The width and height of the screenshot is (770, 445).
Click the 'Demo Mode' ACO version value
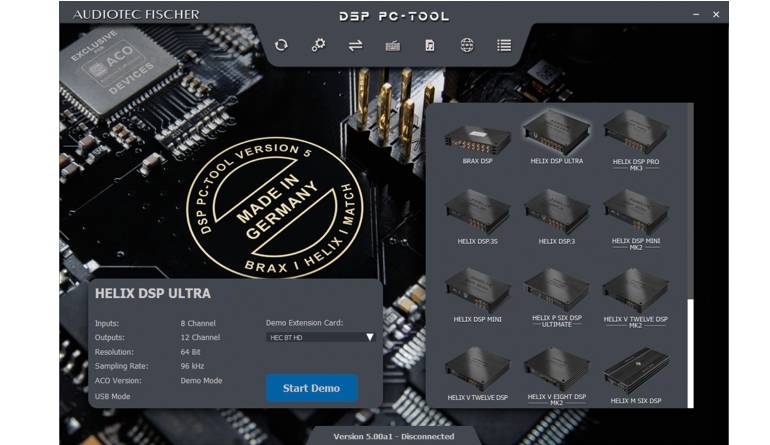(201, 380)
